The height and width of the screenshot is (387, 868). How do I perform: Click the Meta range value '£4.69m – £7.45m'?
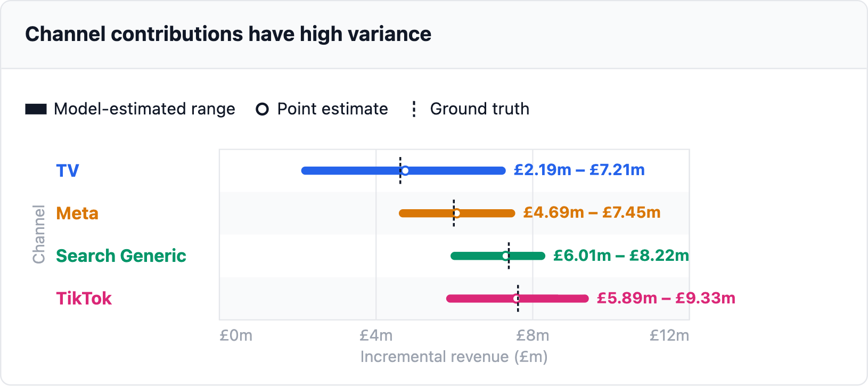(x=592, y=213)
